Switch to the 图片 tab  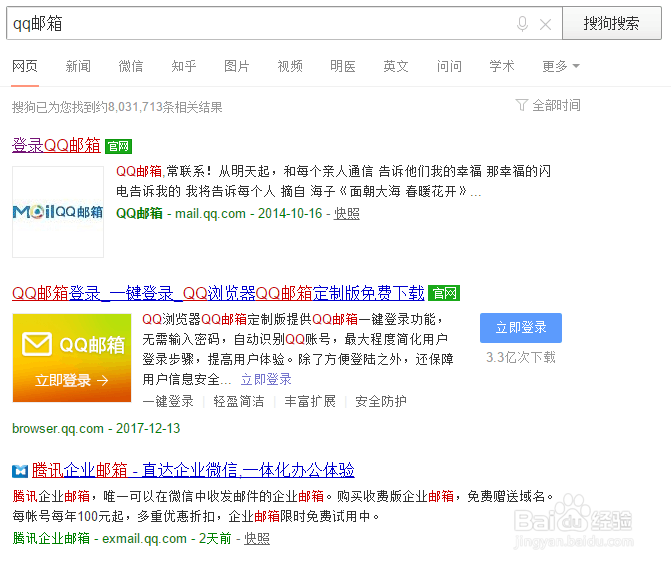tap(237, 66)
